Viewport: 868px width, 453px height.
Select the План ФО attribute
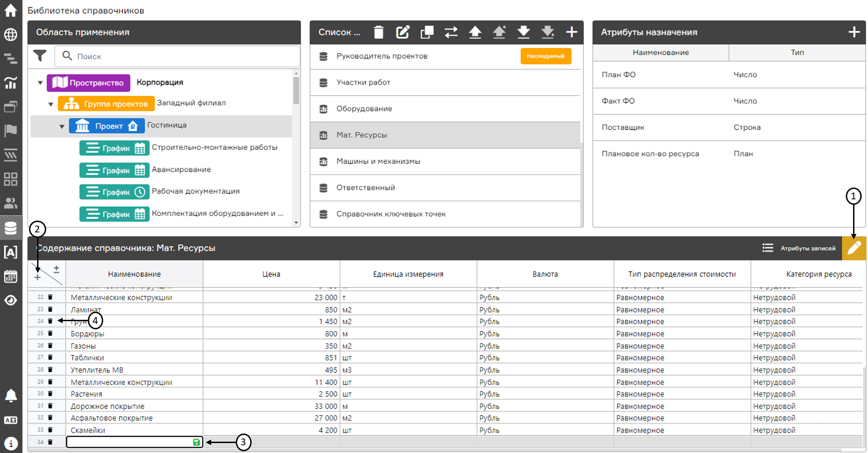tap(729, 75)
